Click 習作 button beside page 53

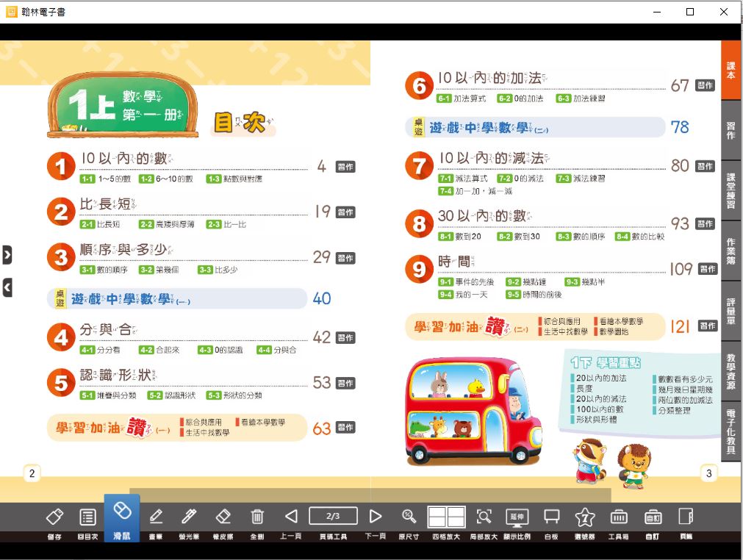[x=345, y=384]
